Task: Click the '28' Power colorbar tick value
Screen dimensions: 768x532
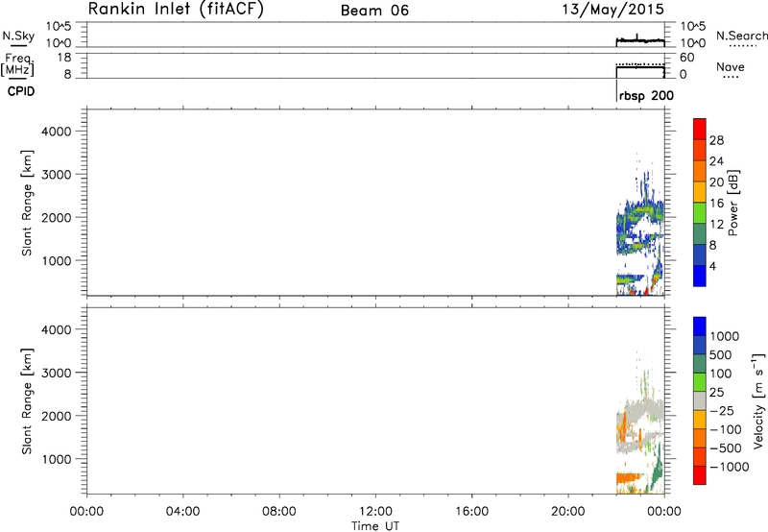Action: click(x=716, y=140)
